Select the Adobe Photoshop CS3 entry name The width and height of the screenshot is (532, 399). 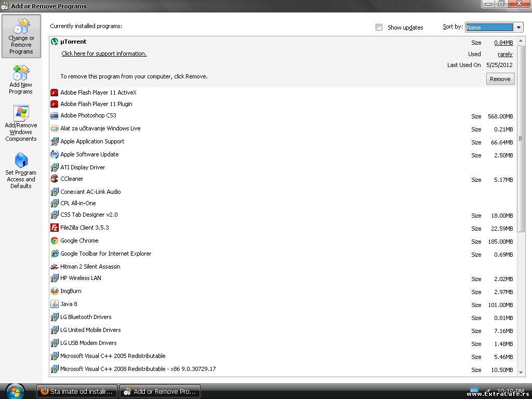tap(88, 115)
